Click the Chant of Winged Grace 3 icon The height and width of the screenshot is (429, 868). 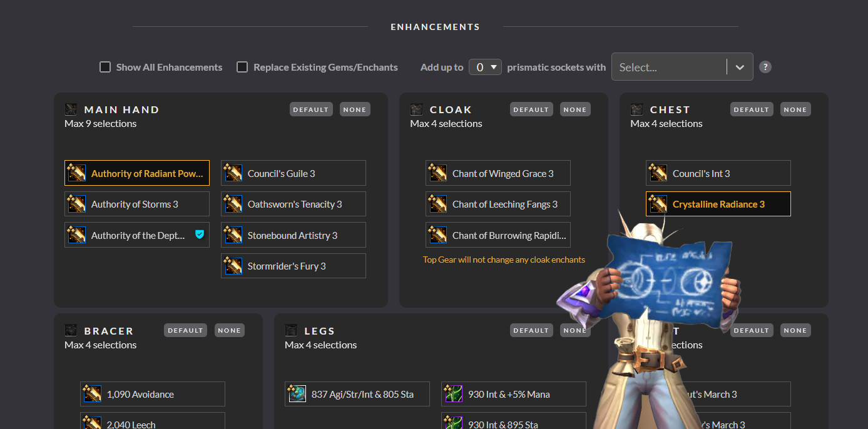[x=437, y=173]
